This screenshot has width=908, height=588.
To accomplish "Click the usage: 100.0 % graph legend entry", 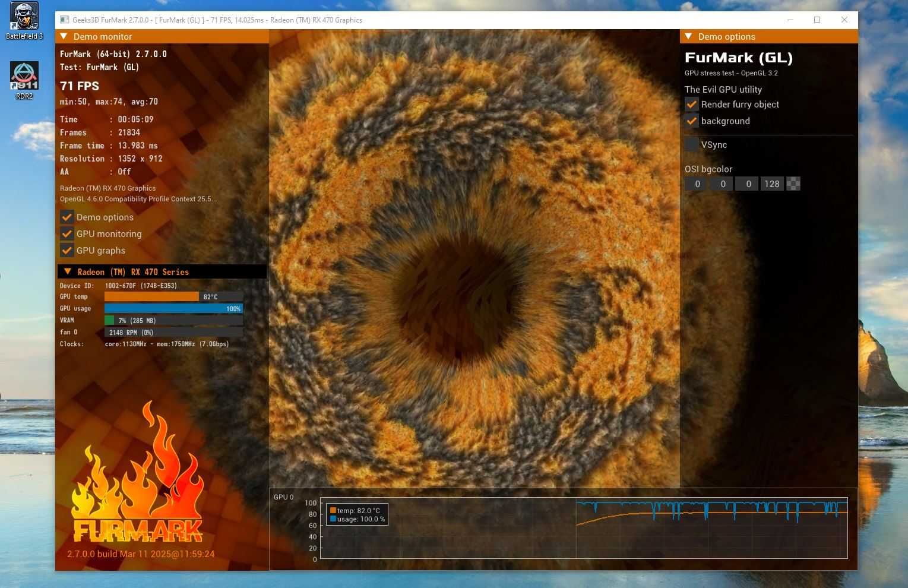I will pos(357,519).
